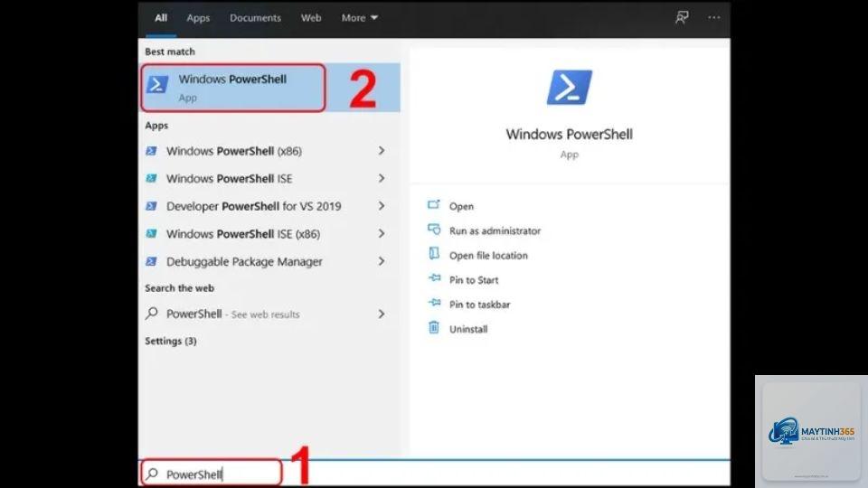Screen dimensions: 868x488
Task: Choose Uninstall action
Action: [x=468, y=329]
